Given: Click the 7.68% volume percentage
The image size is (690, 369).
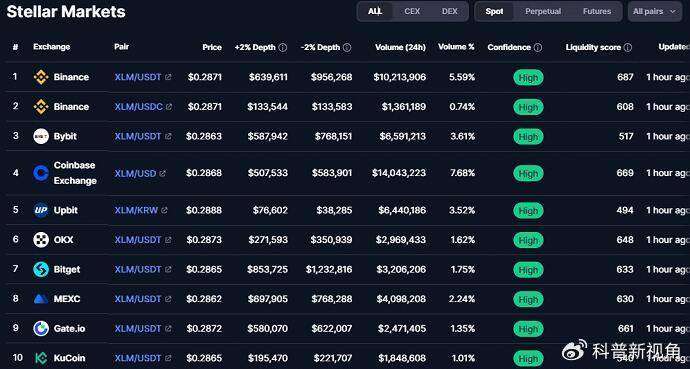Looking at the screenshot, I should pos(462,173).
